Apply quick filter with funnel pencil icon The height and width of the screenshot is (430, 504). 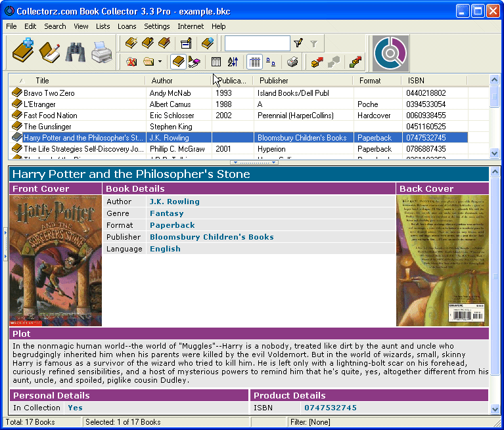[298, 43]
